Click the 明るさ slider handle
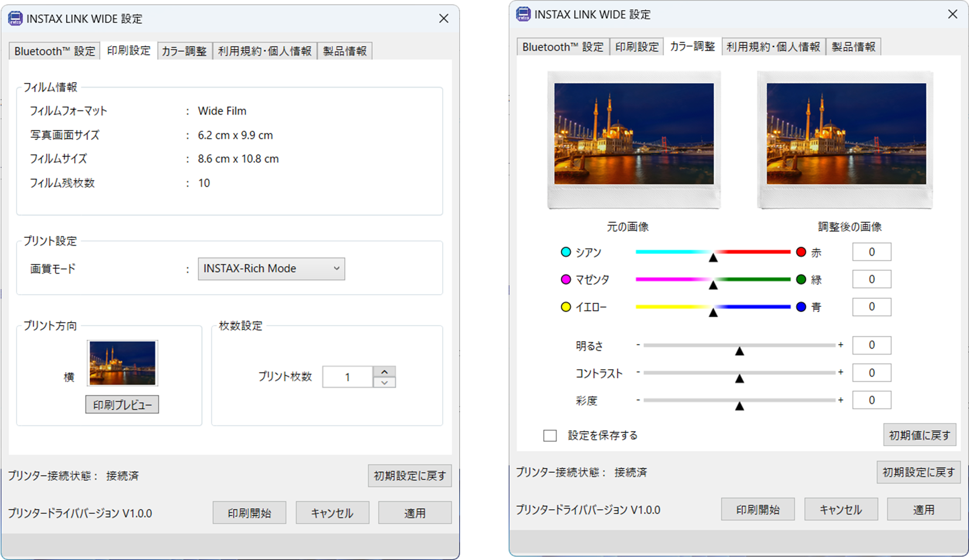The width and height of the screenshot is (969, 560). 739,351
